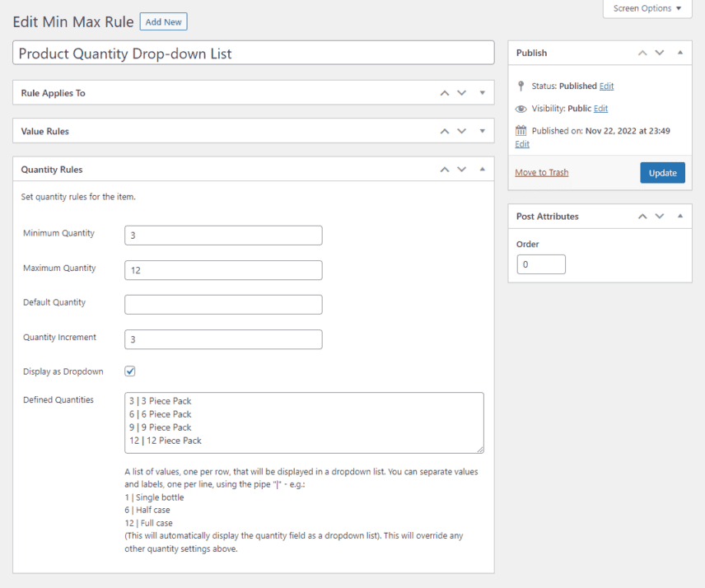Collapse the Post Attributes panel
The width and height of the screenshot is (705, 588).
coord(679,216)
